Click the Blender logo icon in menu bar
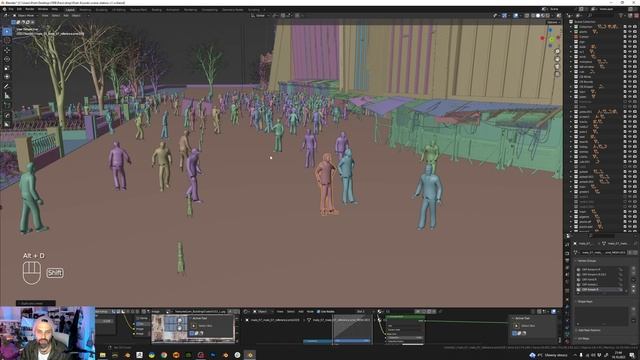This screenshot has width=640, height=360. [4, 9]
